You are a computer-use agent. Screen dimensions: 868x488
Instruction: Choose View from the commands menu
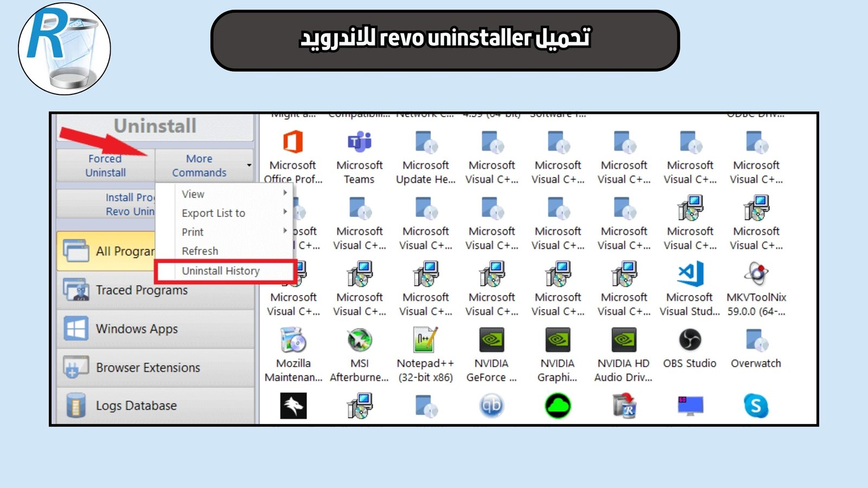click(225, 194)
